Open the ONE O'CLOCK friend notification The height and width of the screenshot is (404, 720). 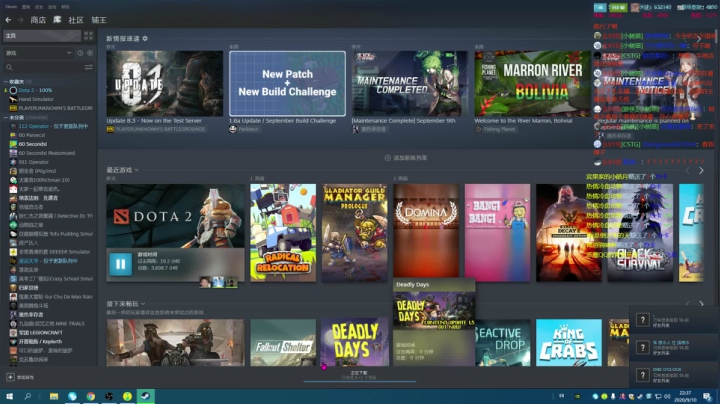674,375
